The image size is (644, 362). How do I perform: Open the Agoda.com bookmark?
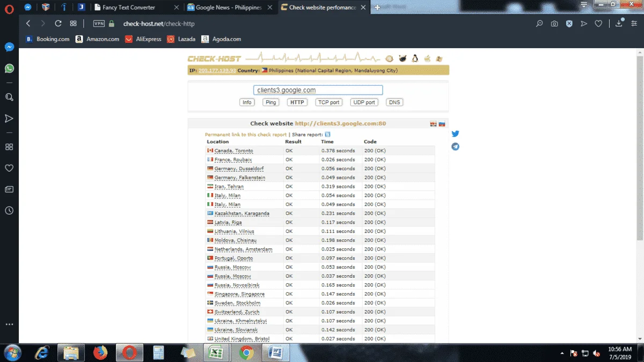tap(221, 39)
